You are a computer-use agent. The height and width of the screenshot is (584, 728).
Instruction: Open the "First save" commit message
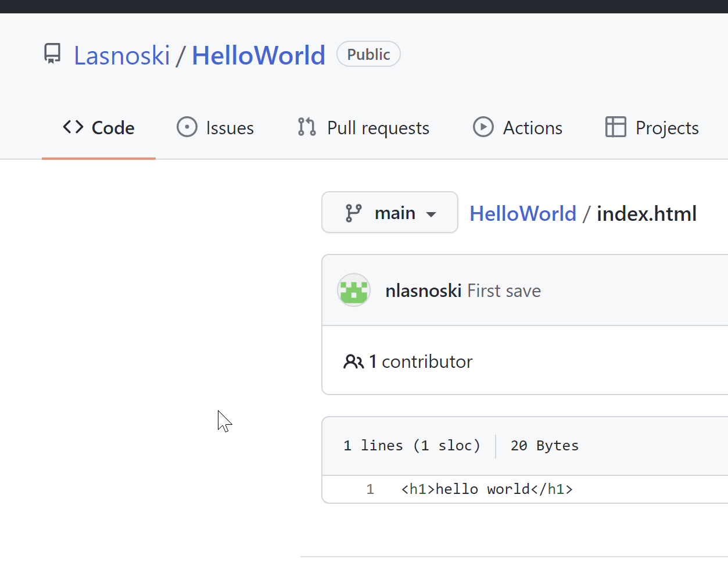tap(504, 291)
